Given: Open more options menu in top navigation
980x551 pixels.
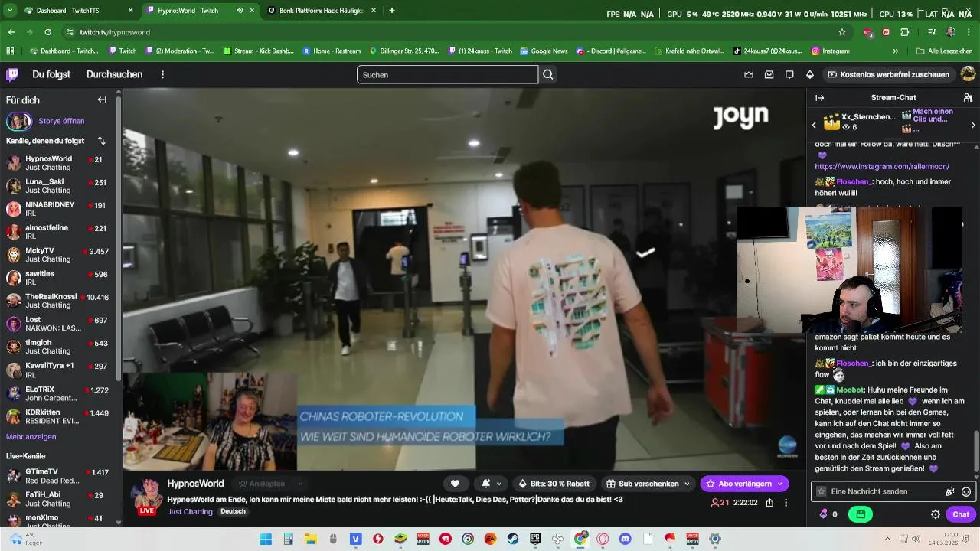Looking at the screenshot, I should click(162, 74).
